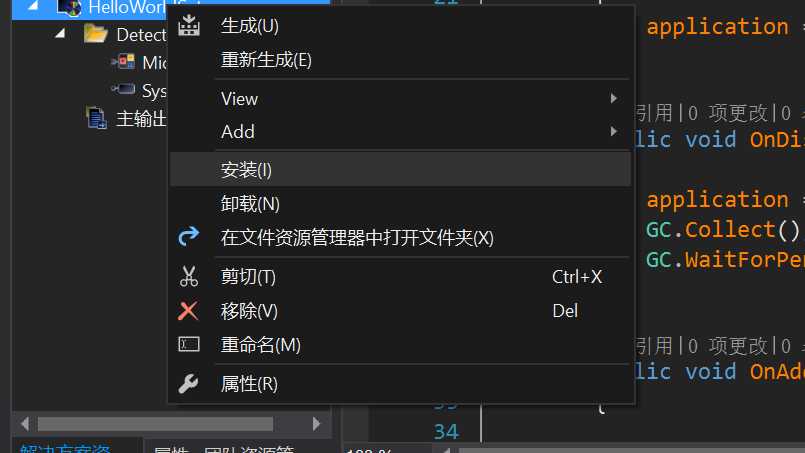Viewport: 805px width, 453px height.
Task: Click the wrench icon for 属性(R)
Action: pyautogui.click(x=188, y=384)
